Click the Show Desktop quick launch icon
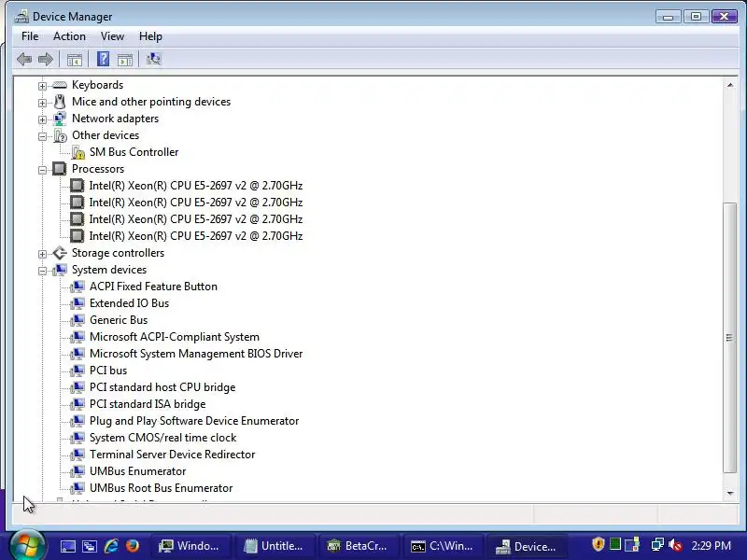The image size is (747, 560). 67,546
